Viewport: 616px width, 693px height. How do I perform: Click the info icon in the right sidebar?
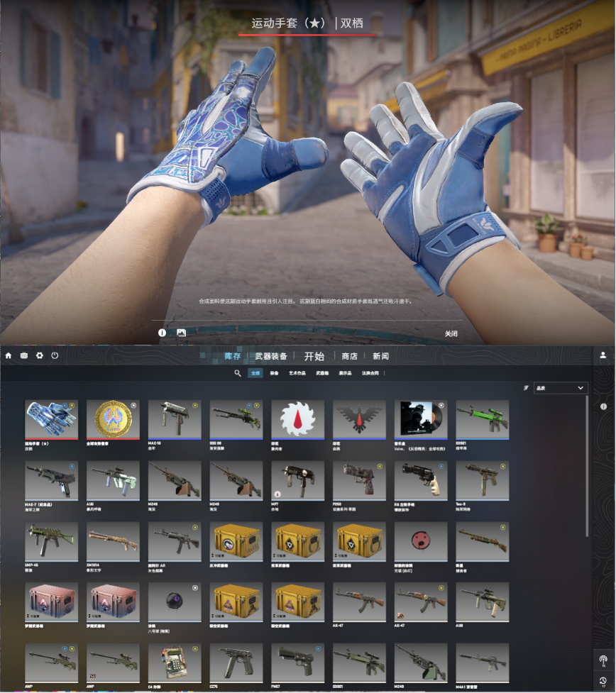(604, 406)
